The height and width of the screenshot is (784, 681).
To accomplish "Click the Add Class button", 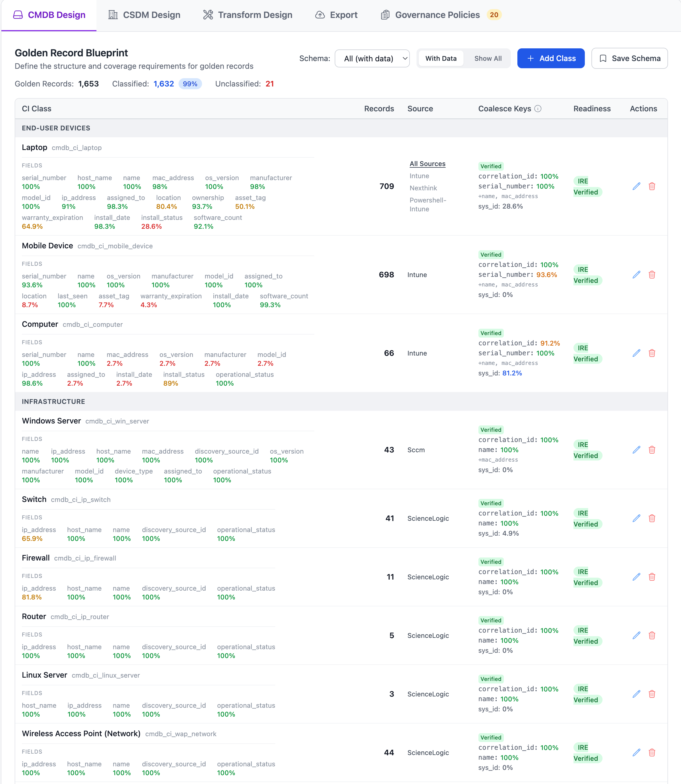I will pyautogui.click(x=551, y=58).
